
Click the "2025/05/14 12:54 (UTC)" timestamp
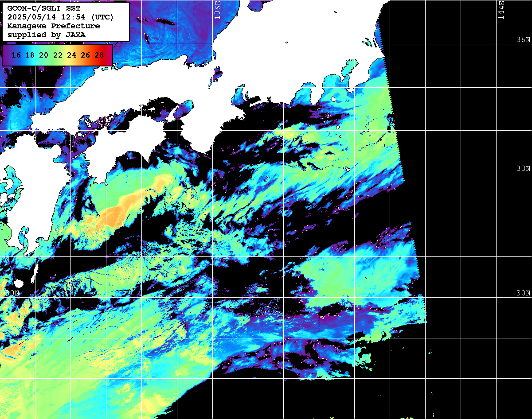[x=60, y=17]
